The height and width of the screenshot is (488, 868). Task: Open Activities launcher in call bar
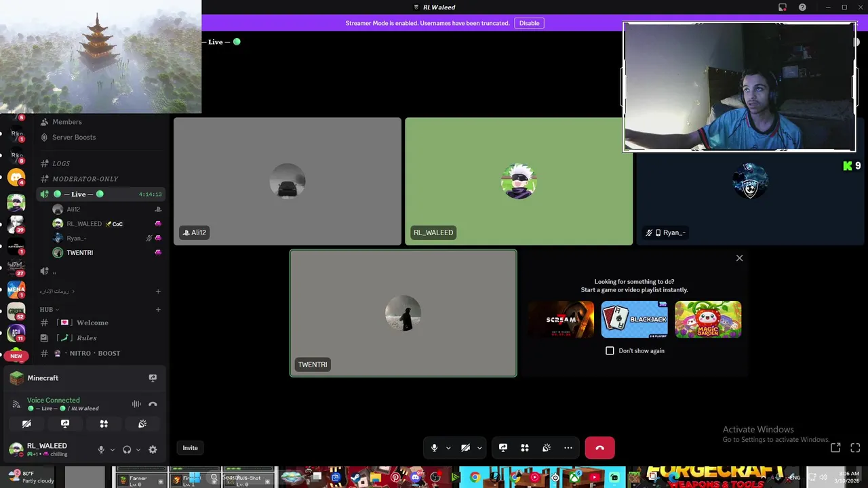click(x=525, y=448)
